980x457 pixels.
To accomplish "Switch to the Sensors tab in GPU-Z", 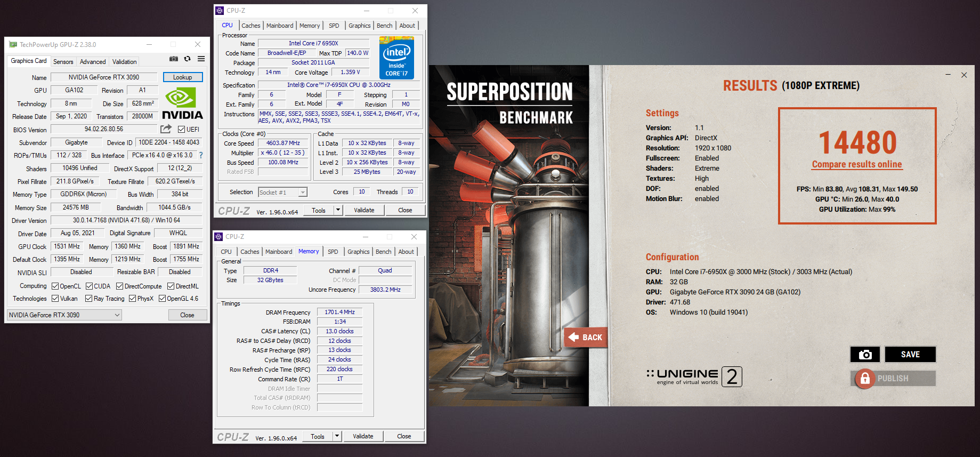I will pyautogui.click(x=63, y=62).
